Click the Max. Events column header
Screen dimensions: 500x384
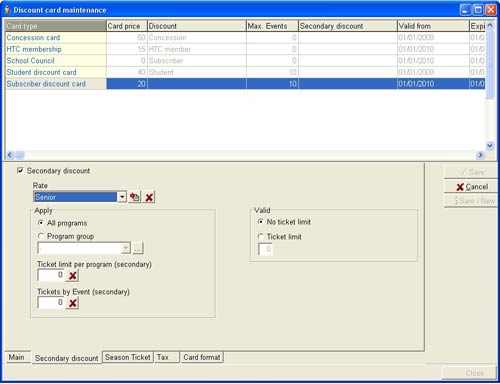pyautogui.click(x=272, y=26)
